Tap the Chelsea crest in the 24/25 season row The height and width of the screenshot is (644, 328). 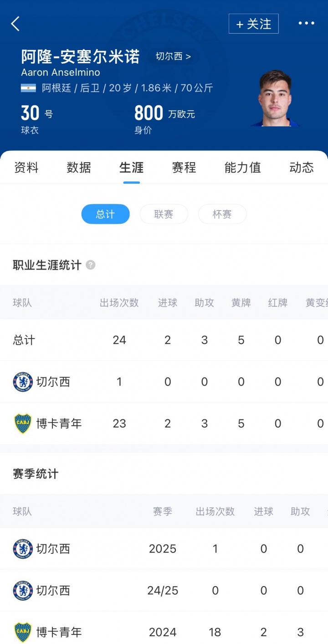[23, 591]
